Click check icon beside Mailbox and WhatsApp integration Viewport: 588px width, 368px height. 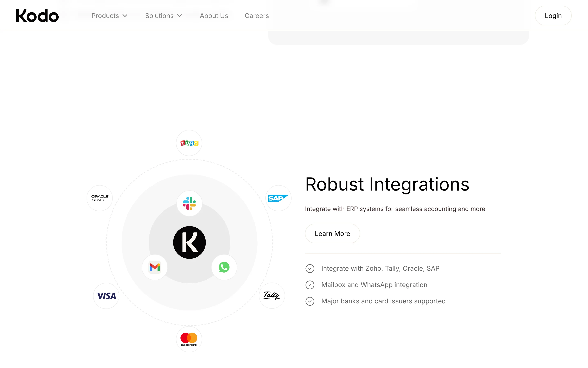(310, 285)
